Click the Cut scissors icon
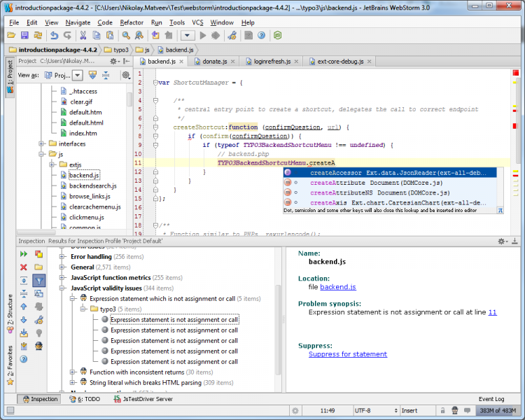 click(x=83, y=35)
